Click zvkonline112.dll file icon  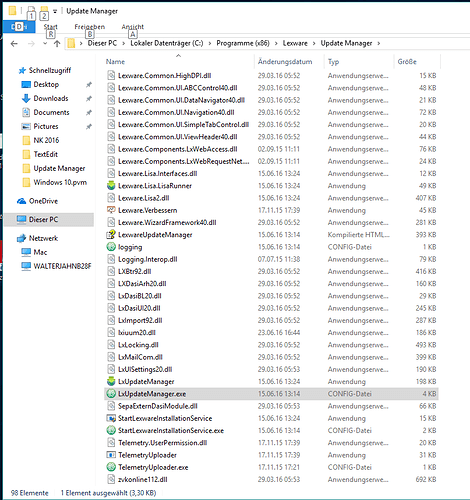[111, 479]
